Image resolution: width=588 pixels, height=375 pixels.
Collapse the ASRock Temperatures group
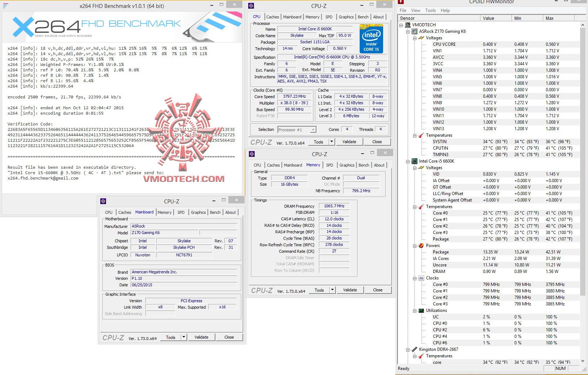[414, 135]
